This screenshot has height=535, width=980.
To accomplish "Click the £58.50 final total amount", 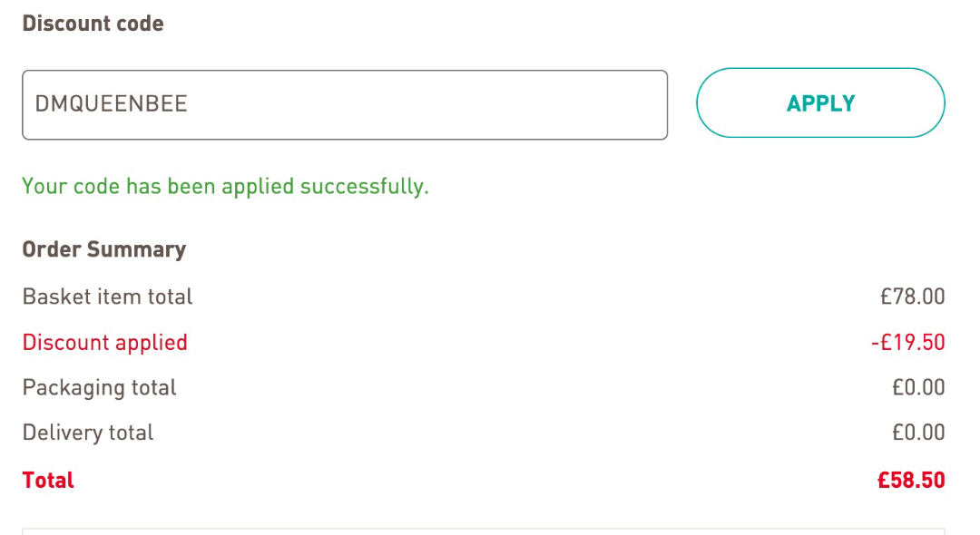I will click(x=911, y=481).
